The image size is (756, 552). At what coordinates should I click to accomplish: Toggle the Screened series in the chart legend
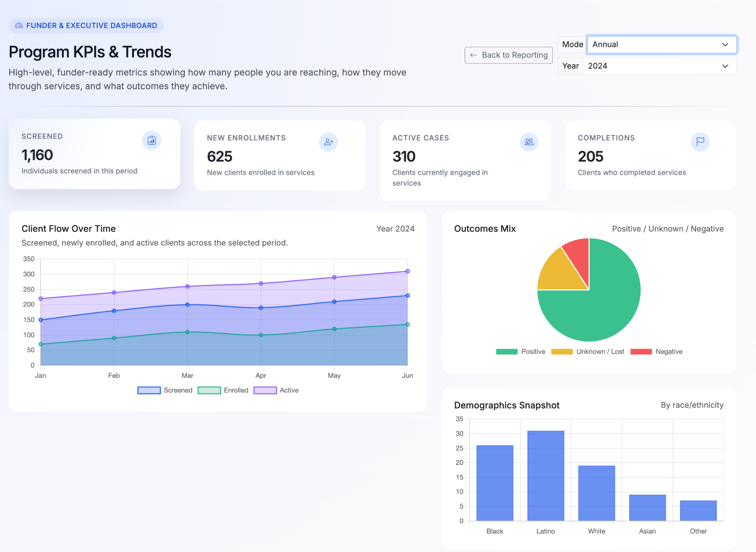tap(165, 390)
